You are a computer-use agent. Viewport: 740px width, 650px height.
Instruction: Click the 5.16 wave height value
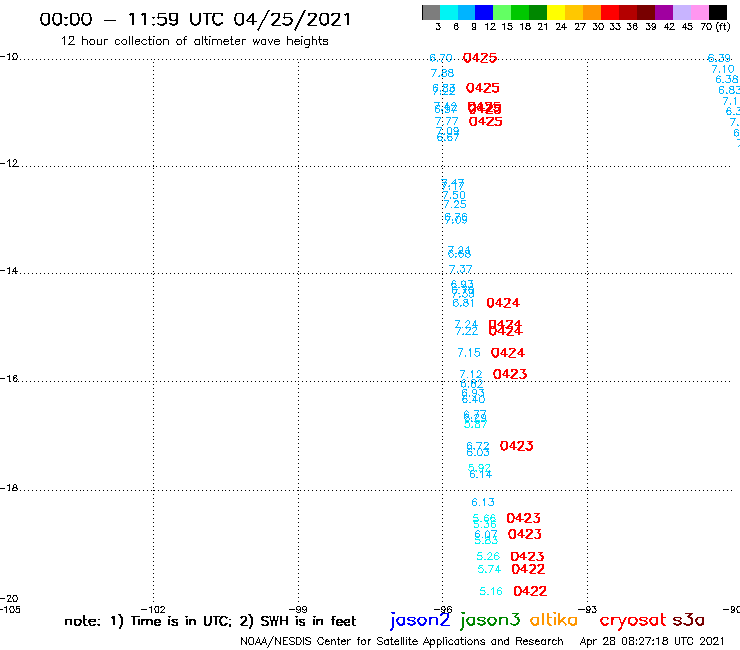tap(491, 591)
